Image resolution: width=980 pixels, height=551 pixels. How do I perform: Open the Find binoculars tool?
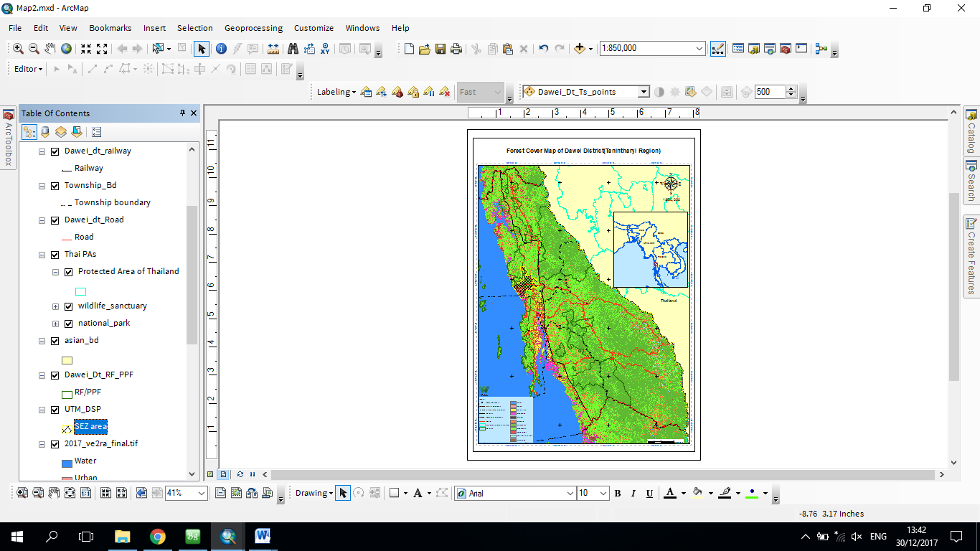[293, 49]
